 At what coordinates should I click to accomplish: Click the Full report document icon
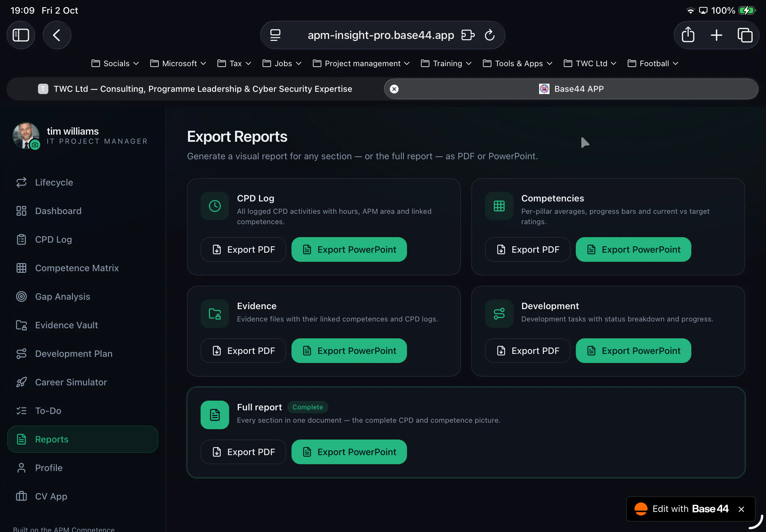coord(215,415)
